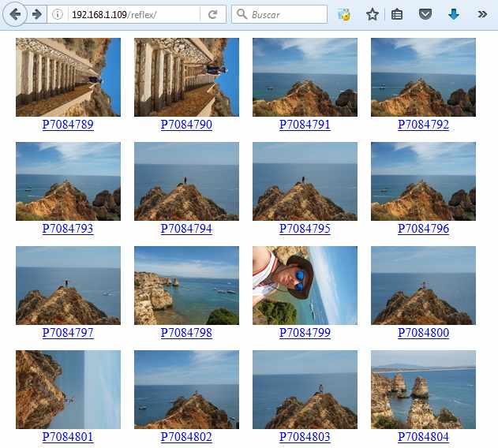View the thumbnail above P7084797

tap(68, 286)
